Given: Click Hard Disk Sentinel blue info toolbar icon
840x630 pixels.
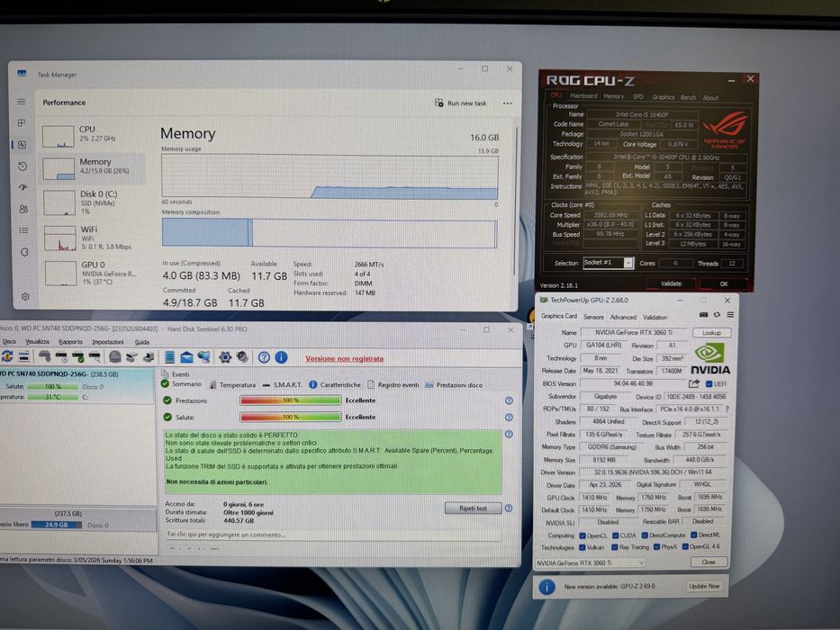Looking at the screenshot, I should (281, 357).
